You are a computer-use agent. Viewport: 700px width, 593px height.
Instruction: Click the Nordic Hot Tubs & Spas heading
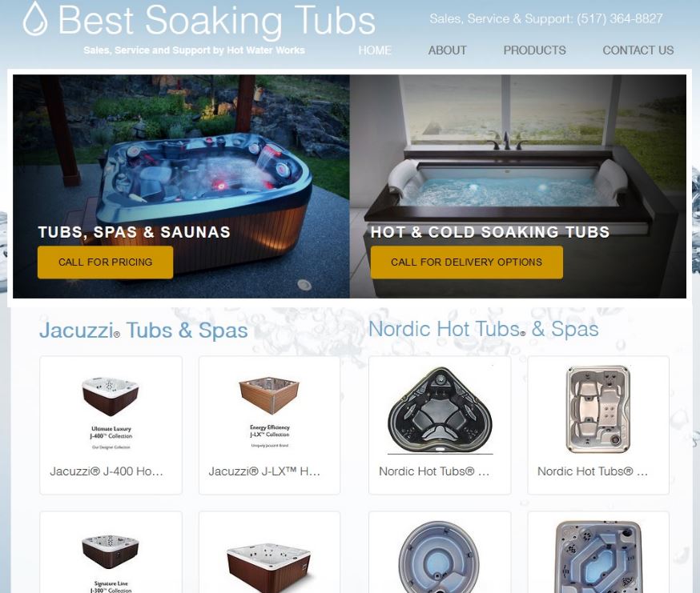(x=484, y=329)
